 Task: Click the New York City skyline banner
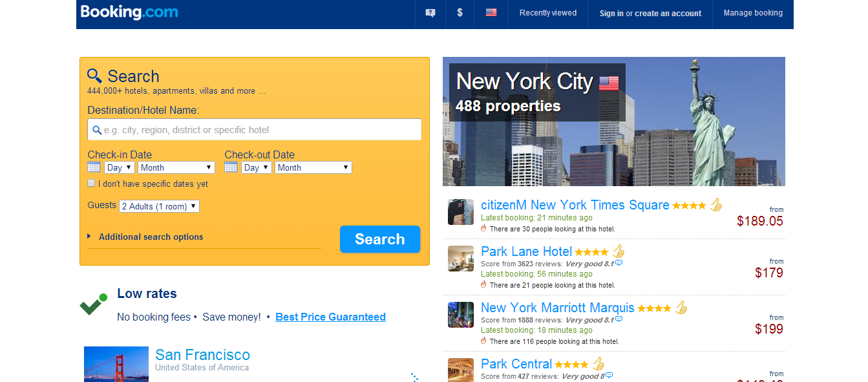click(614, 122)
